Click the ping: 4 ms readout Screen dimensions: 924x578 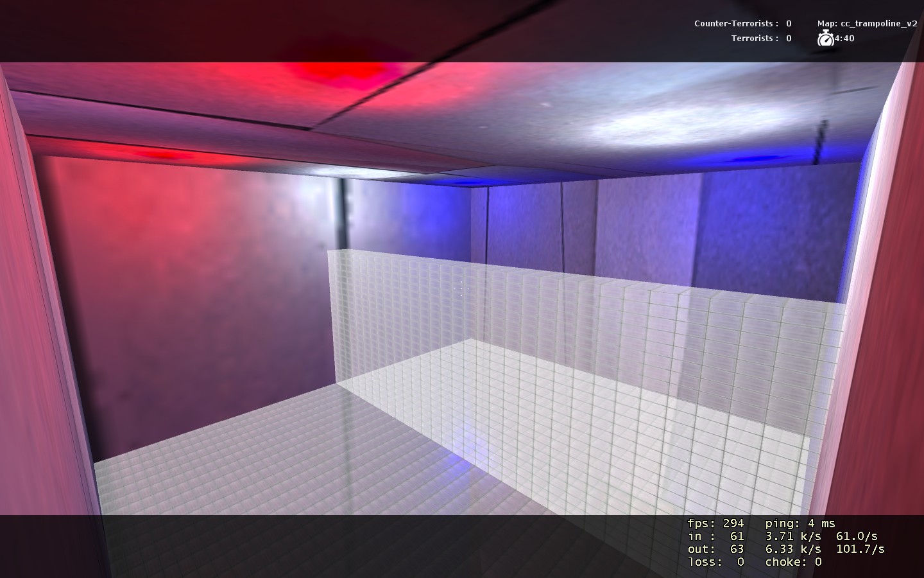pyautogui.click(x=800, y=523)
